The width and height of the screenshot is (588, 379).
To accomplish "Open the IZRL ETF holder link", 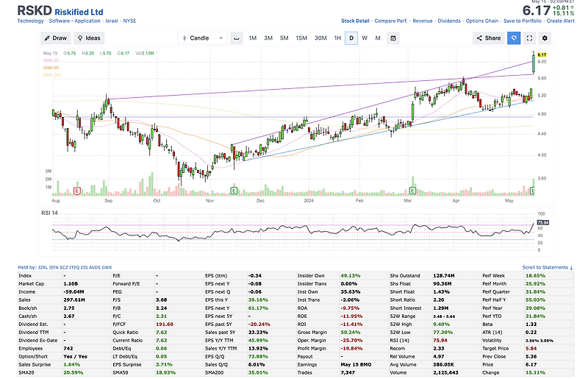I will point(43,267).
